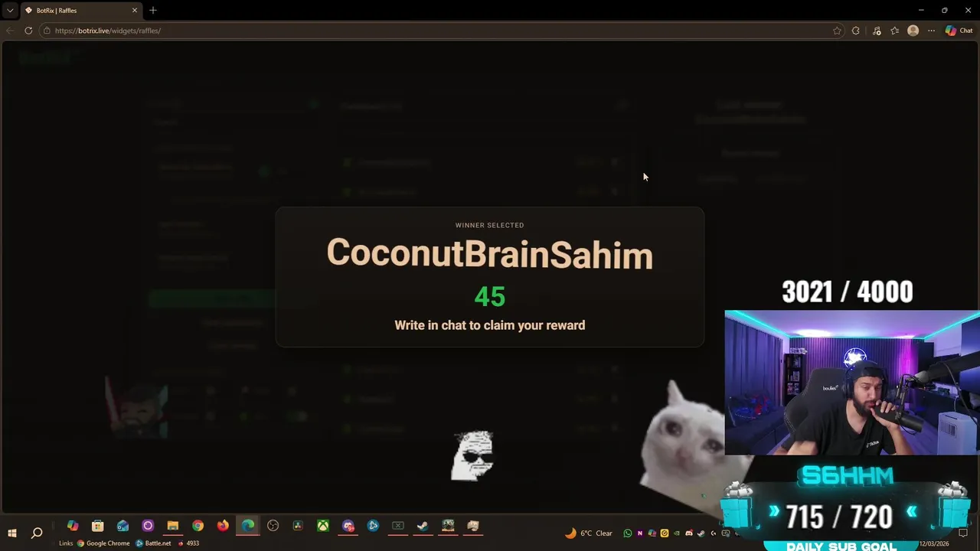Open OBS Studio from the taskbar
Screen dimensions: 980x551
pyautogui.click(x=273, y=526)
